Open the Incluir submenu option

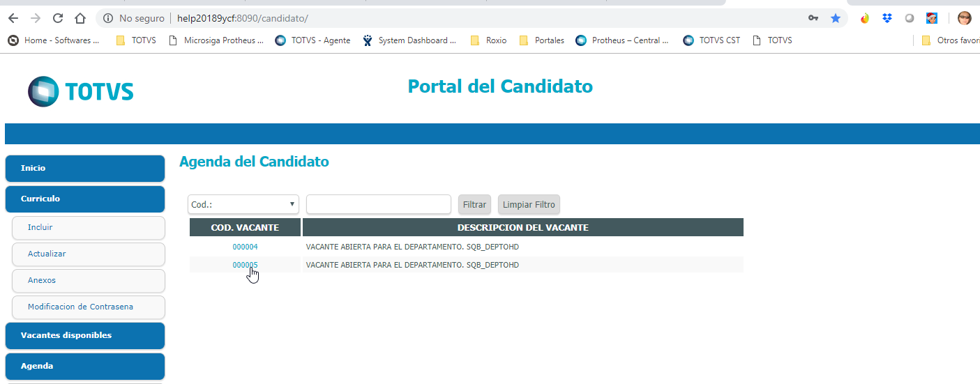[x=89, y=227]
